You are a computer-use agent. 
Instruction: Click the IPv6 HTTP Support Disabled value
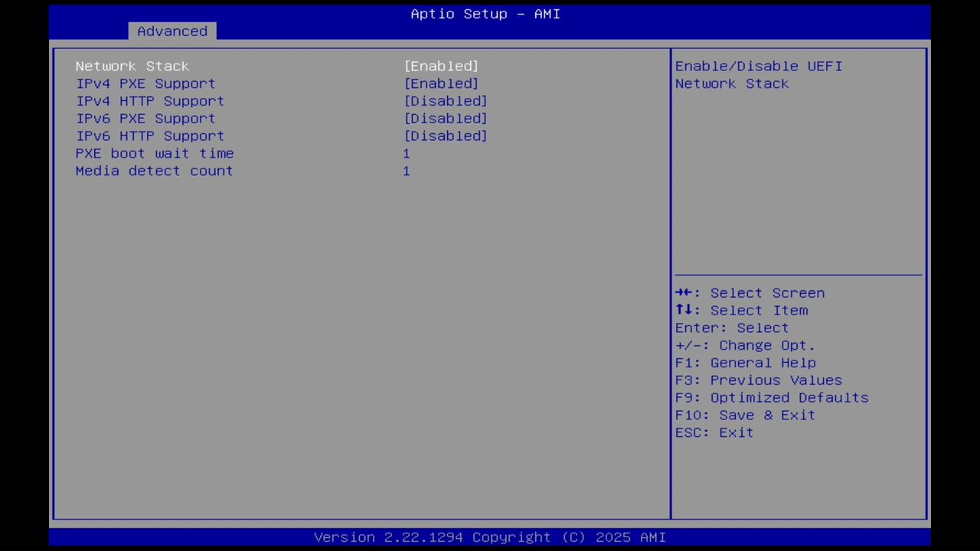(x=445, y=135)
